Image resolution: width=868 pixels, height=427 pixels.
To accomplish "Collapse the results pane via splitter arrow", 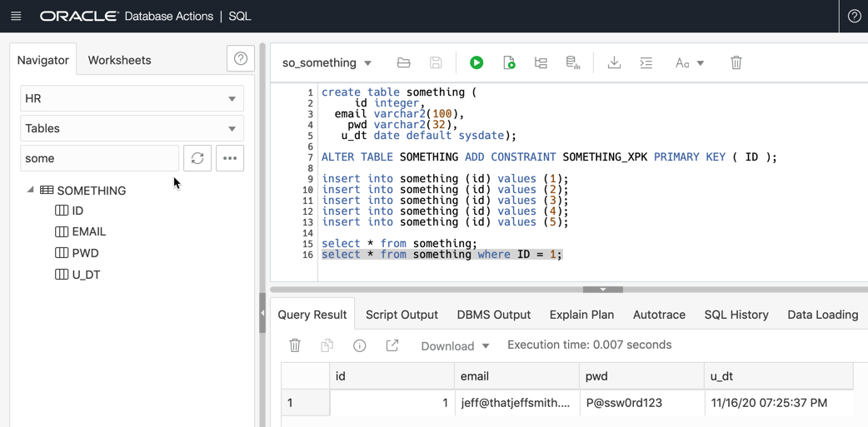I will pos(603,290).
